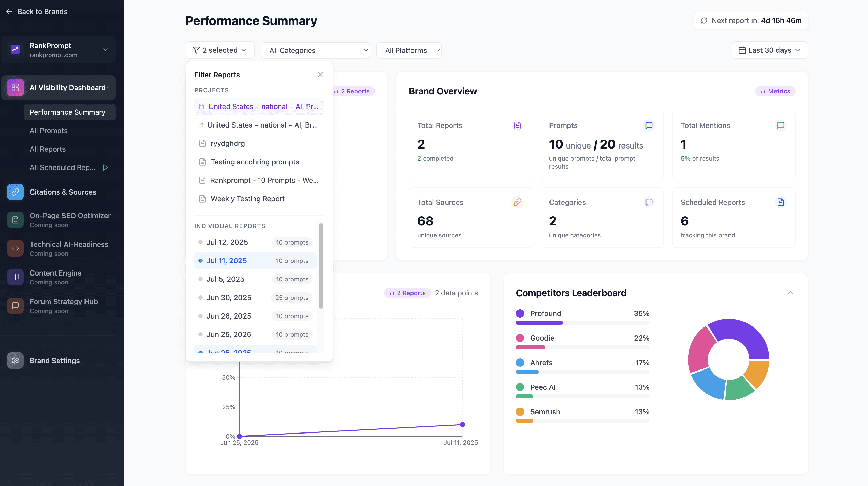The width and height of the screenshot is (868, 486).
Task: Click the Total Sources chain-link icon
Action: coord(517,202)
